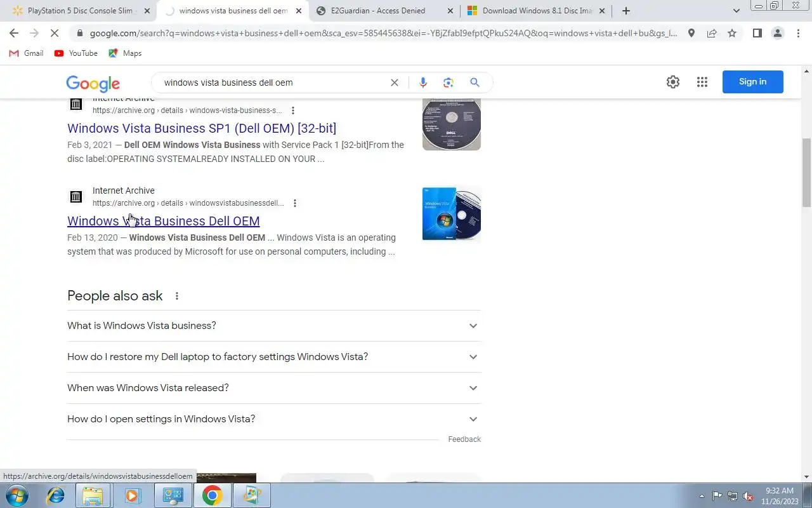The width and height of the screenshot is (812, 508).
Task: Go back to the previous page
Action: (14, 33)
